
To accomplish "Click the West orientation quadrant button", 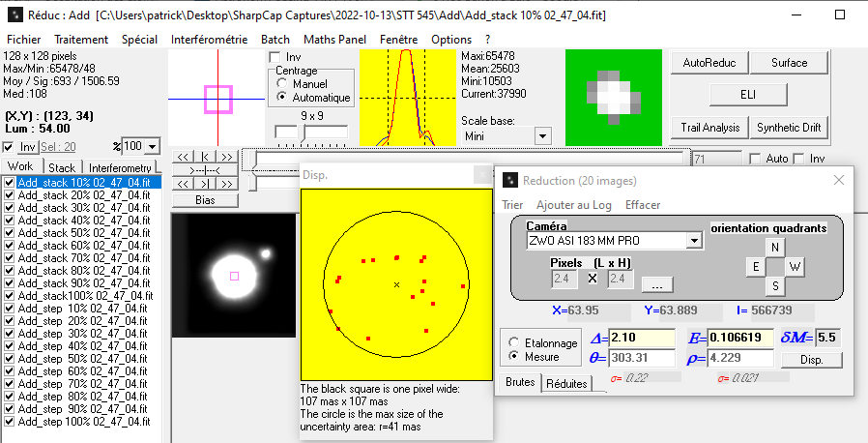I will 795,266.
